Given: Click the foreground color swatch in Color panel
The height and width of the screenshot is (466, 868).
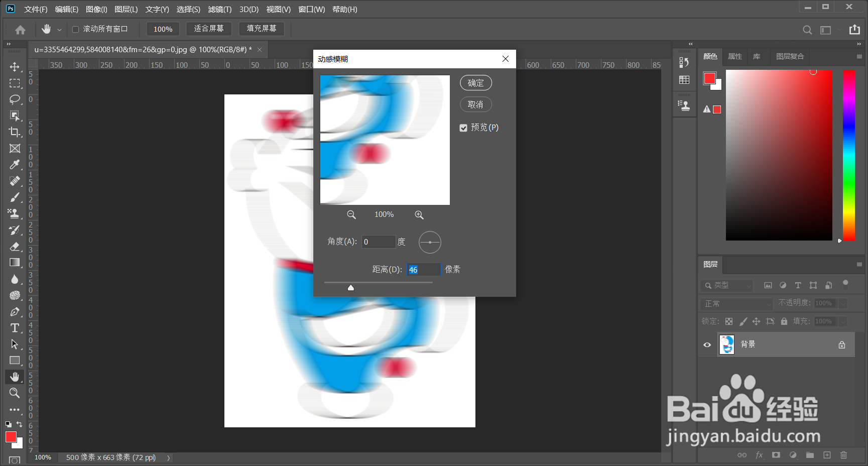Looking at the screenshot, I should point(709,78).
